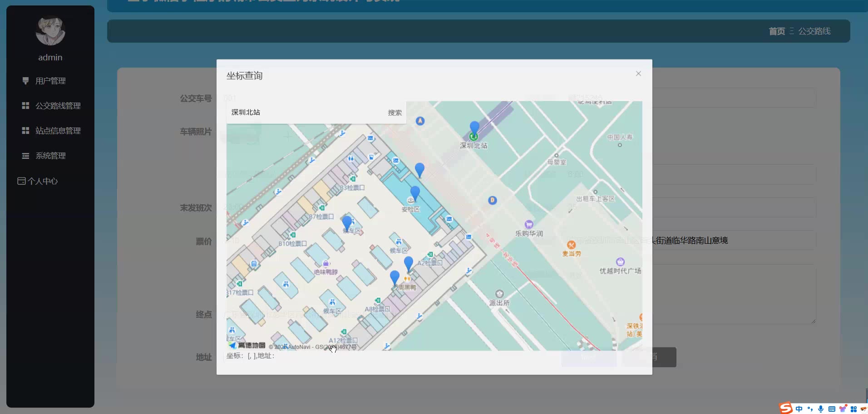Click the 首页 breadcrumb link
This screenshot has height=414, width=868.
click(x=777, y=31)
